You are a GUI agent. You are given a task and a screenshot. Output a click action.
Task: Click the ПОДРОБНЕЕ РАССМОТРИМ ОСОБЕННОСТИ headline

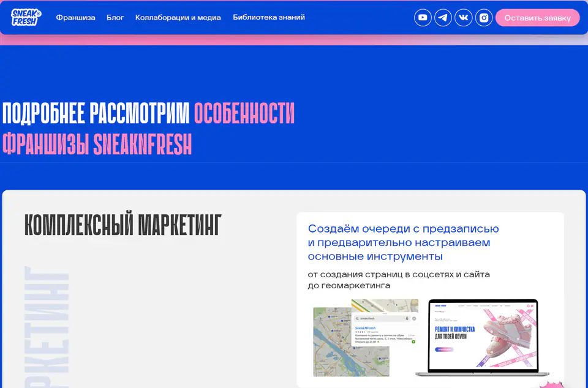tap(148, 113)
